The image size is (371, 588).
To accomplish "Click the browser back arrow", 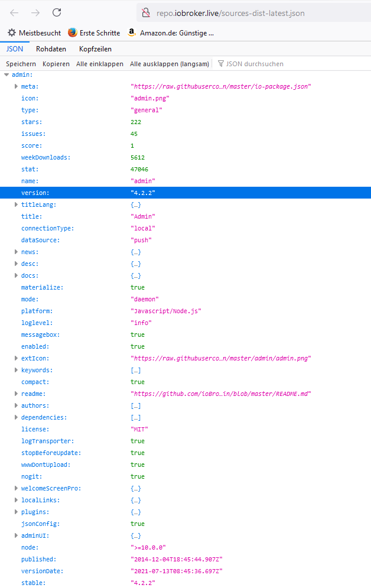I will pyautogui.click(x=14, y=13).
